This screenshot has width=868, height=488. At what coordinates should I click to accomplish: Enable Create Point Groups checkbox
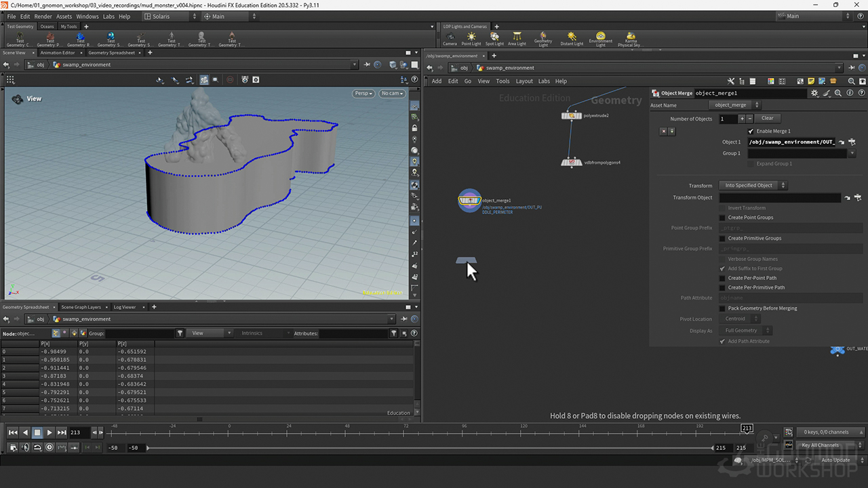722,218
